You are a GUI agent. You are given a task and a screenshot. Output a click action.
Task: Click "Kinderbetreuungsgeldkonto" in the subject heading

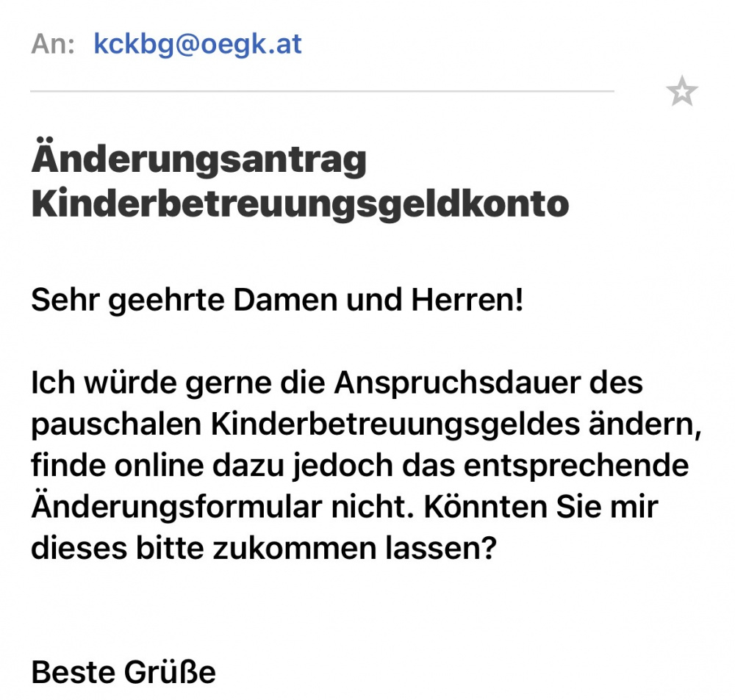[x=300, y=203]
